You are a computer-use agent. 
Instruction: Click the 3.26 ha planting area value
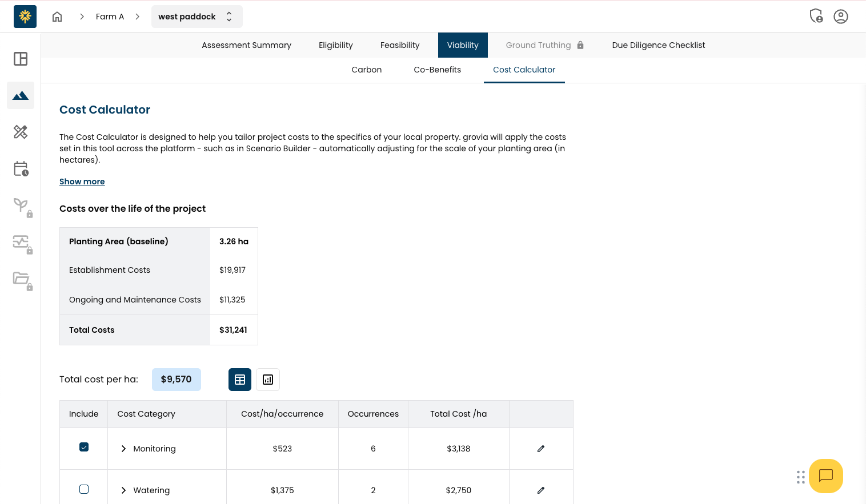(234, 241)
